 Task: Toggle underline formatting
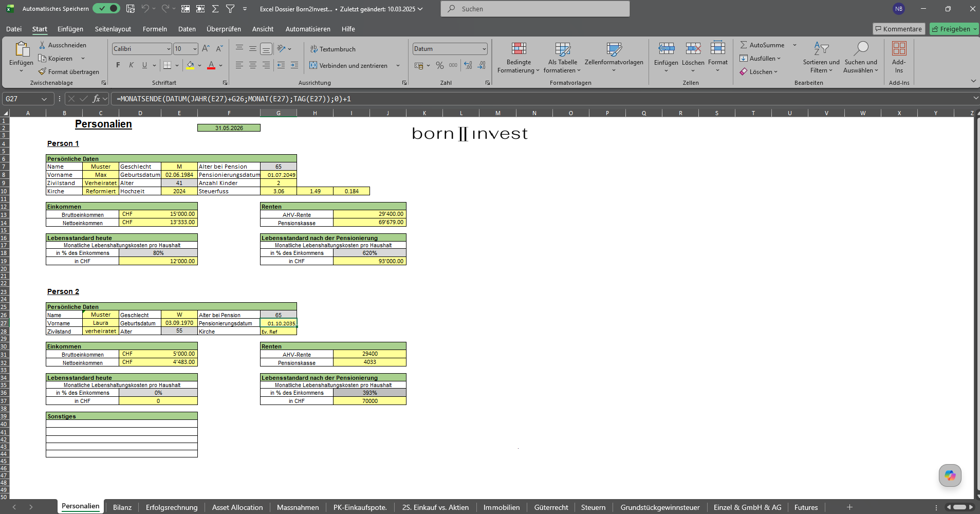(144, 65)
